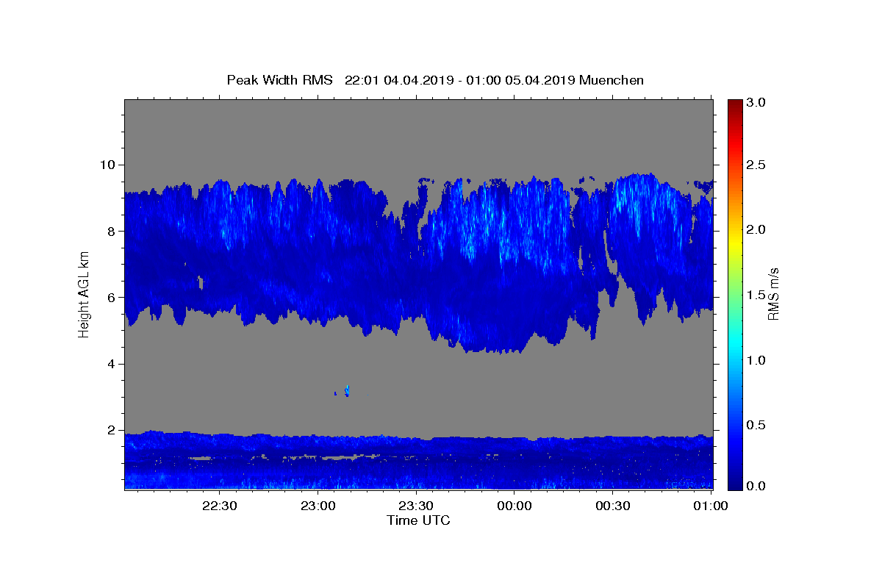Click the colorbar value 1.5
Viewport: 882px width, 588px height.
(x=757, y=295)
